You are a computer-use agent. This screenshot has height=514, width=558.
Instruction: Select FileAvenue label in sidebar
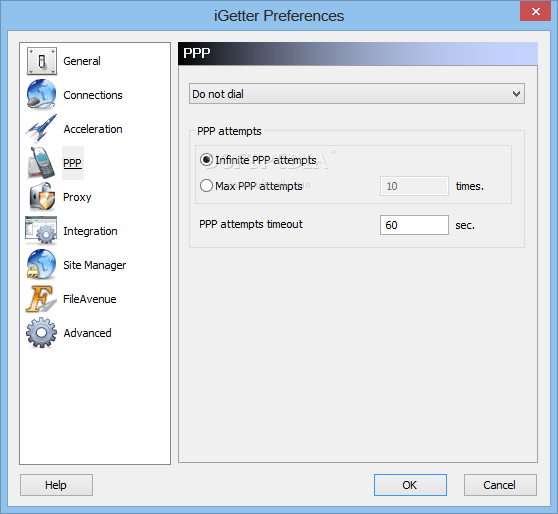90,299
